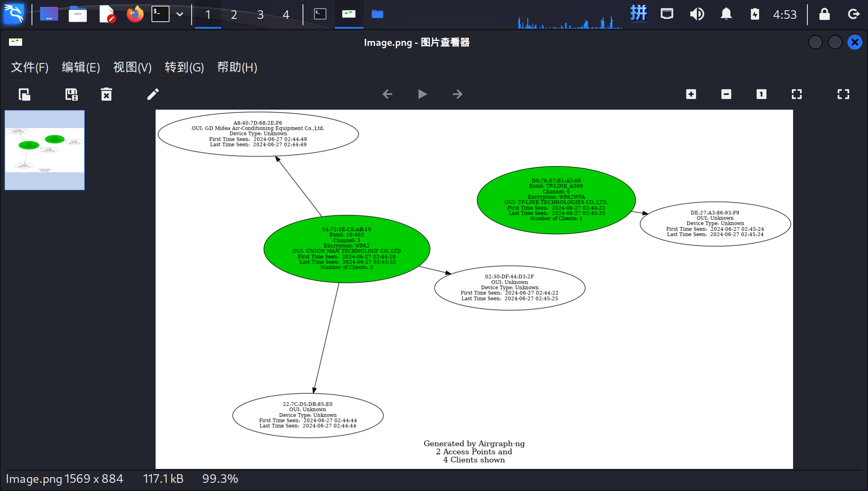
Task: Switch to workspace 4
Action: pyautogui.click(x=286, y=15)
